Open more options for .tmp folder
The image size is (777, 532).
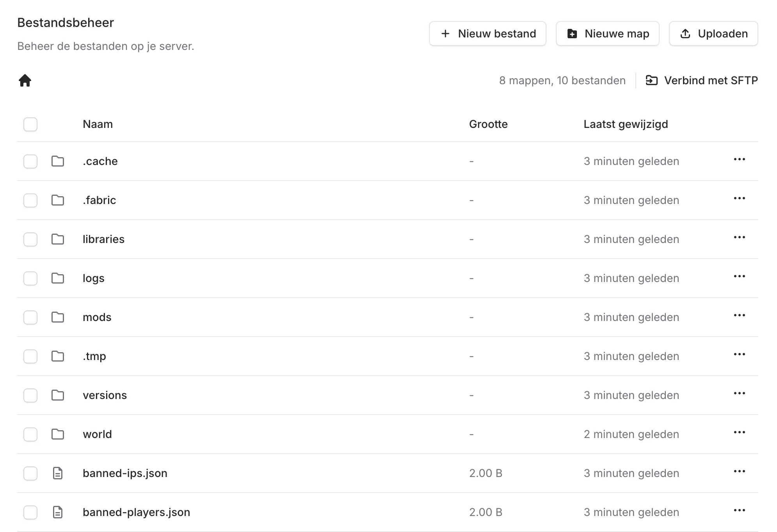(x=739, y=355)
